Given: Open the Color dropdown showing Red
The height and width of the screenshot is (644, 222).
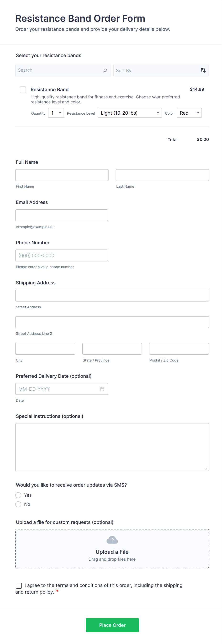Looking at the screenshot, I should [189, 113].
